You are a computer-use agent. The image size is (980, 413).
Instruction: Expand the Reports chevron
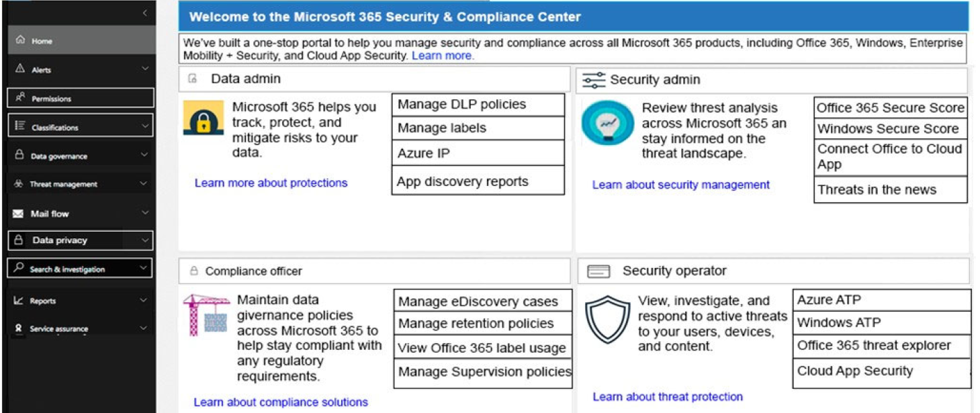144,300
